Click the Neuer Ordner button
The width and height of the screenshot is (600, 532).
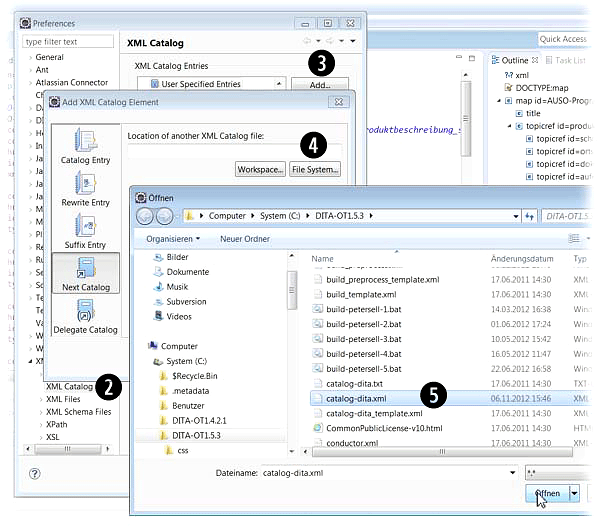(245, 239)
